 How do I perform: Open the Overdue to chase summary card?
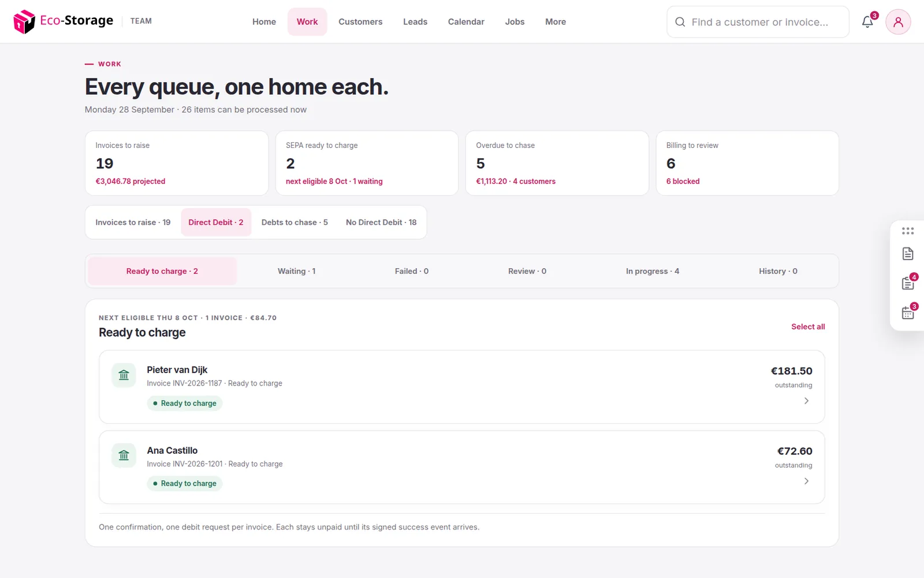click(x=557, y=163)
